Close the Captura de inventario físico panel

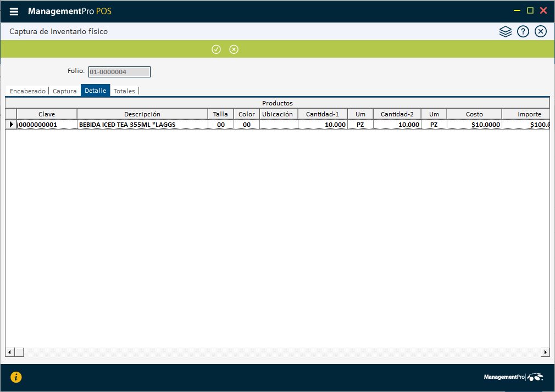click(541, 32)
